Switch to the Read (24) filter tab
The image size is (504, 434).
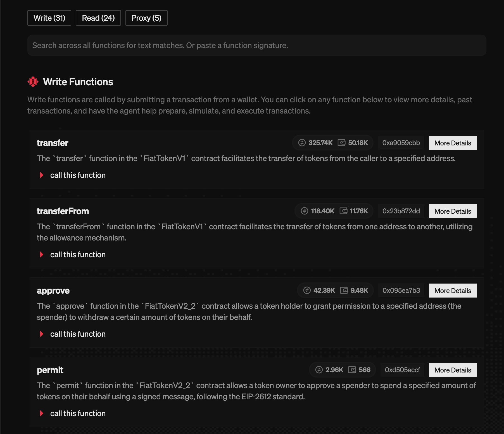[98, 18]
